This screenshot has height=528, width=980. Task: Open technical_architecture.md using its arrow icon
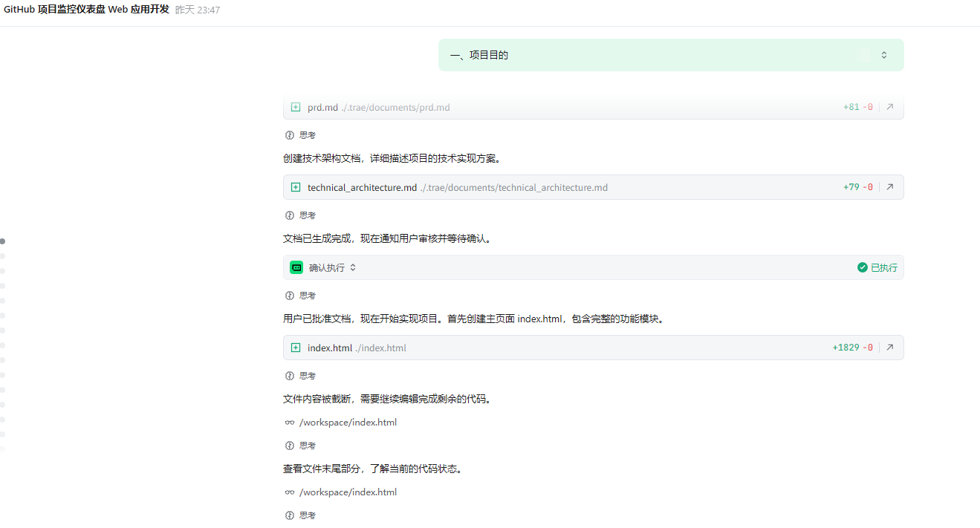coord(889,187)
